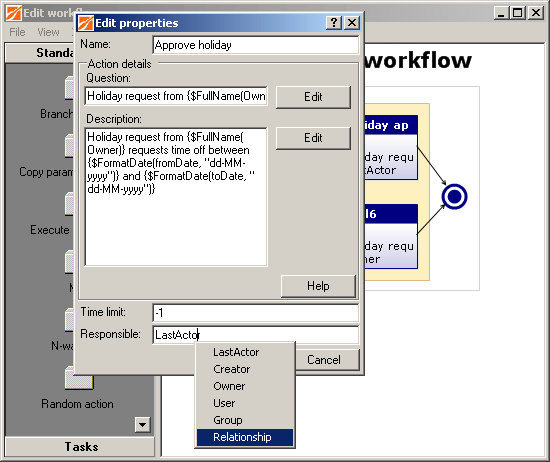Click the Edit workflow app logo icon

pyautogui.click(x=14, y=13)
